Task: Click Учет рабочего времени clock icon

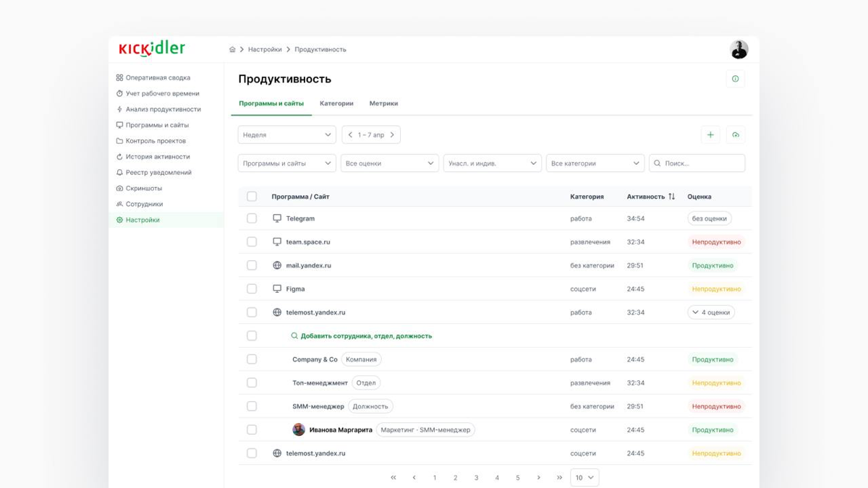Action: (x=119, y=93)
